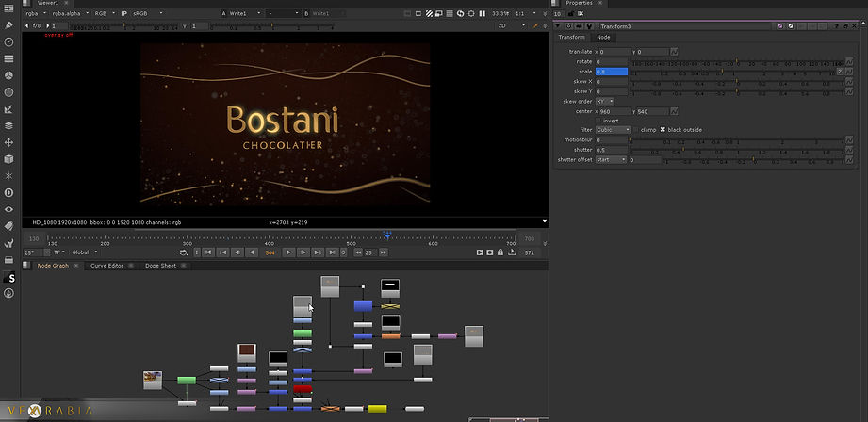The width and height of the screenshot is (868, 422).
Task: Switch to the Dope Sheet tab
Action: point(160,266)
